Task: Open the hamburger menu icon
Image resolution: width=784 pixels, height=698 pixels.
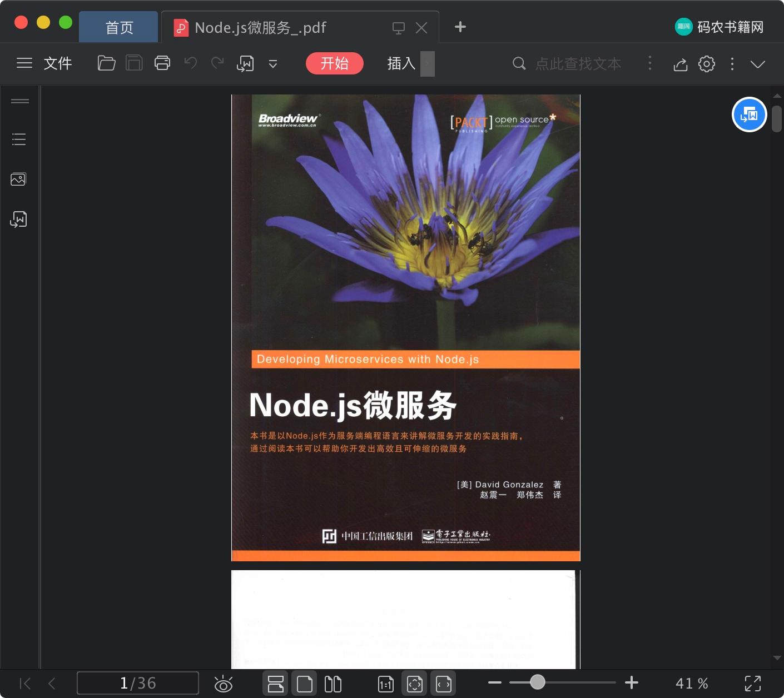Action: click(24, 63)
